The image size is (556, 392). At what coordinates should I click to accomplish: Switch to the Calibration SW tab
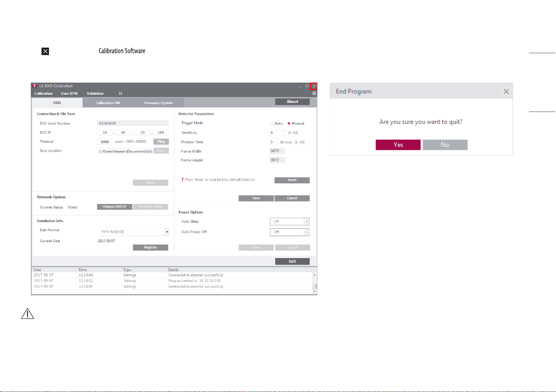(108, 103)
